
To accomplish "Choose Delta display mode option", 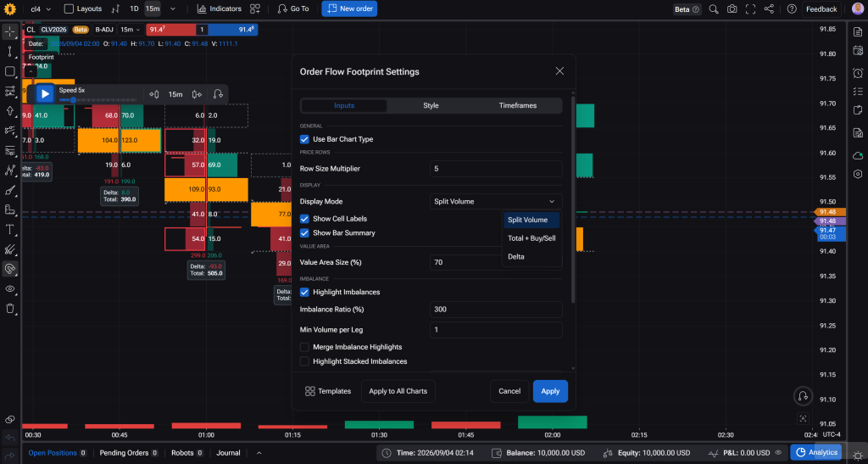I will pos(531,256).
